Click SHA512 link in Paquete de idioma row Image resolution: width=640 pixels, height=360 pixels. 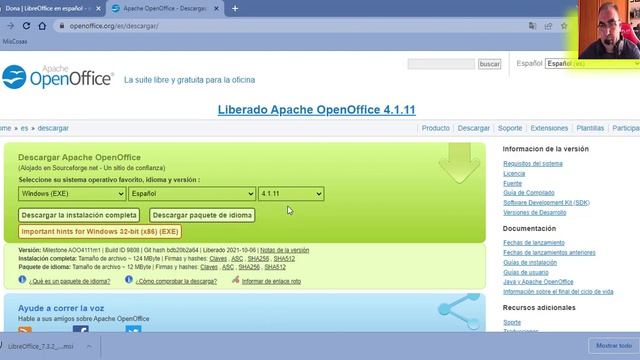(275, 267)
